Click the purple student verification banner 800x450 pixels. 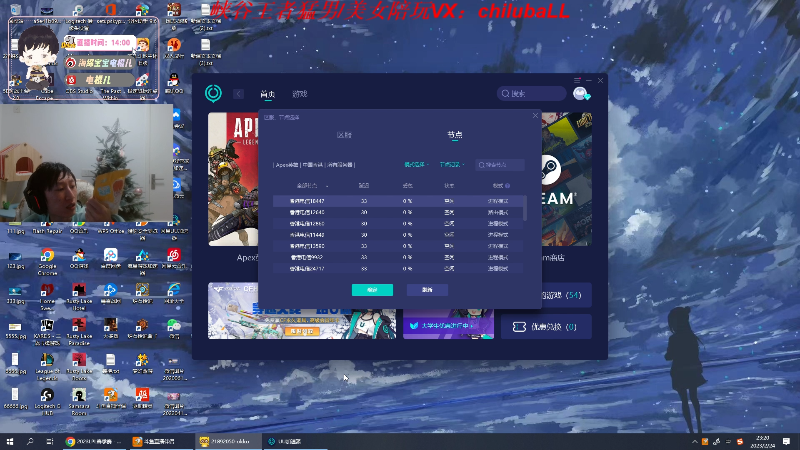click(448, 323)
